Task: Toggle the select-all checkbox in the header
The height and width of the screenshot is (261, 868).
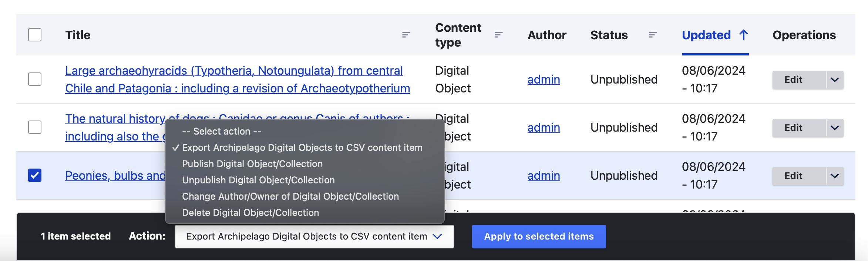Action: [35, 35]
